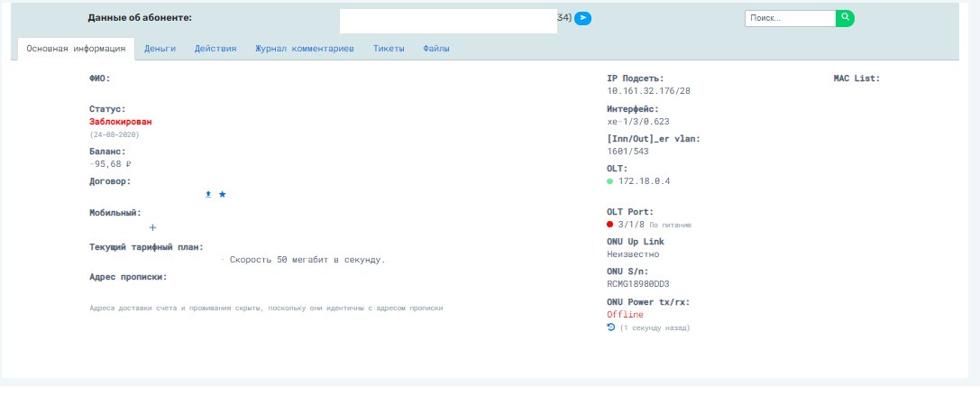Screen dimensions: 980x415
Task: Click the upload arrow icon under Договор
Action: point(209,194)
